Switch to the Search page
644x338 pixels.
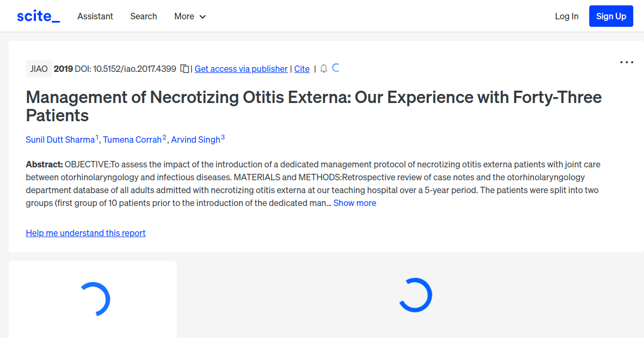coord(143,17)
